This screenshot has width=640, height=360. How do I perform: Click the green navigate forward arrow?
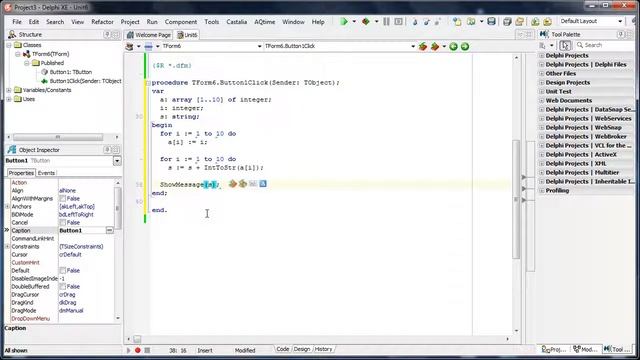(465, 47)
